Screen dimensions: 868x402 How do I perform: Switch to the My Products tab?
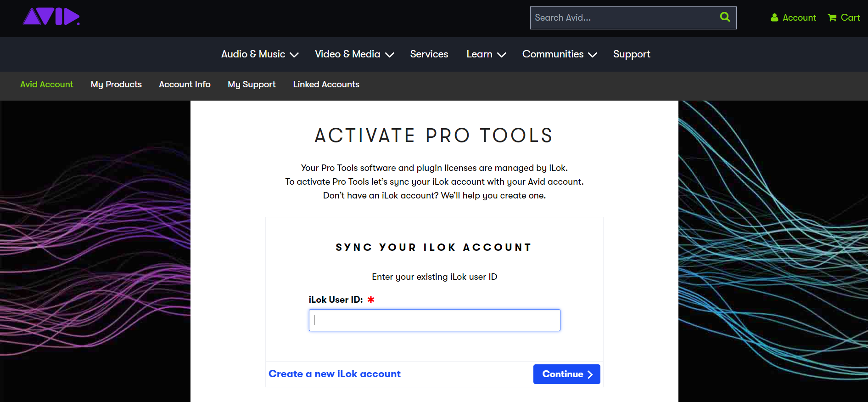(x=116, y=85)
